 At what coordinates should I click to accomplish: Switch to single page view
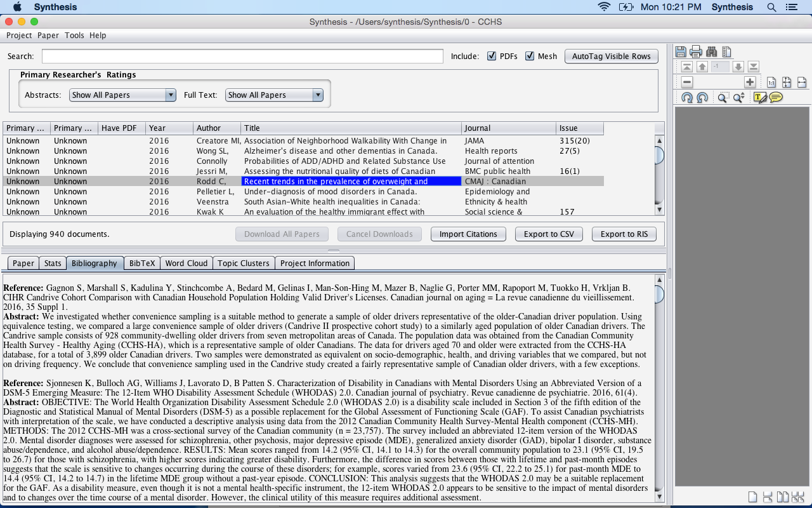[752, 497]
